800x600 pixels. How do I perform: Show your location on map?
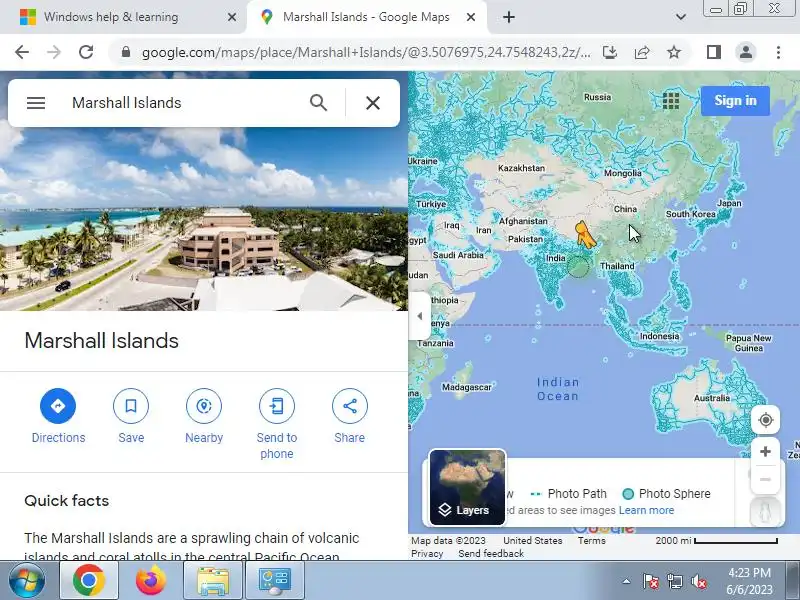[x=765, y=420]
